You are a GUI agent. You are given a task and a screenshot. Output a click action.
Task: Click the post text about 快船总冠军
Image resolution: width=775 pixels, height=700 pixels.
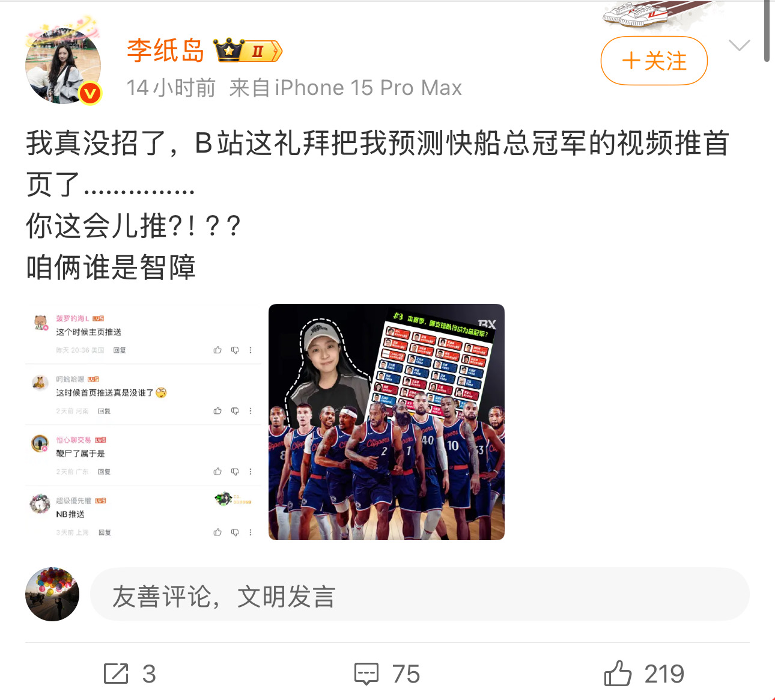377,204
